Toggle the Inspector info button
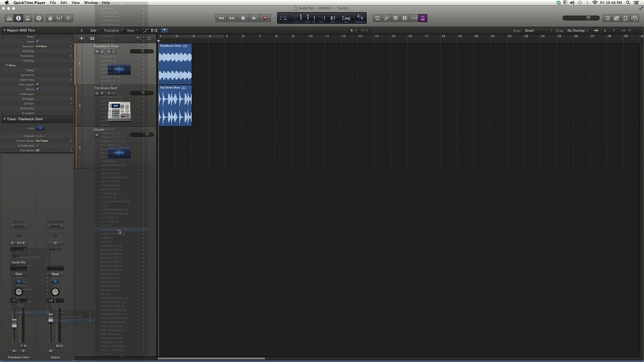 click(x=19, y=18)
